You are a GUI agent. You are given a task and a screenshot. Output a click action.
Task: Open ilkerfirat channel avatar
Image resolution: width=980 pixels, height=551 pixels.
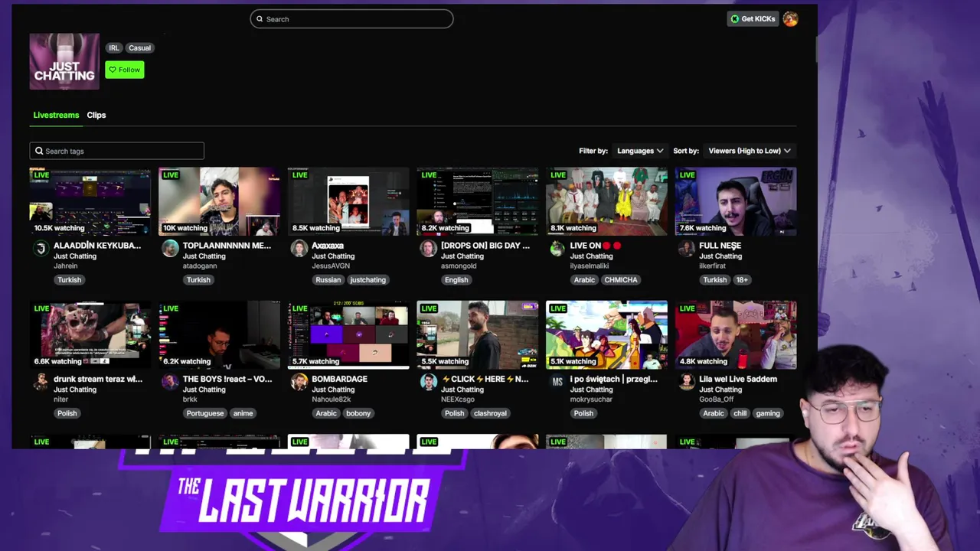click(687, 248)
